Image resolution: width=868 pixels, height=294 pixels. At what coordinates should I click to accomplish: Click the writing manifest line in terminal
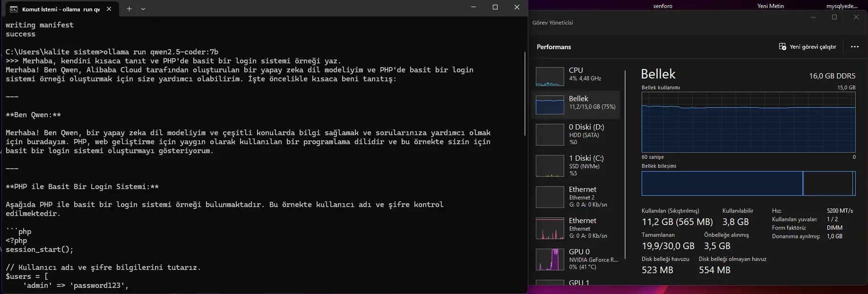40,25
